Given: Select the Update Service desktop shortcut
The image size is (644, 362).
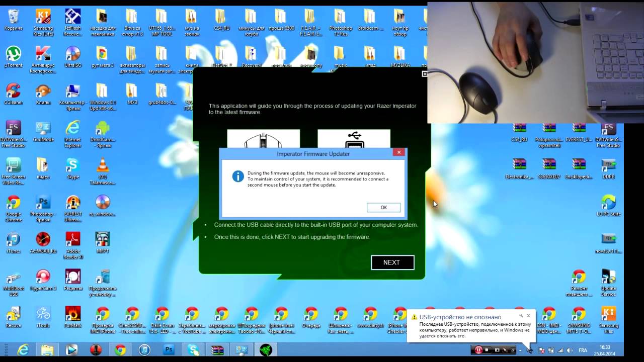Looking at the screenshot, I should pos(608,283).
